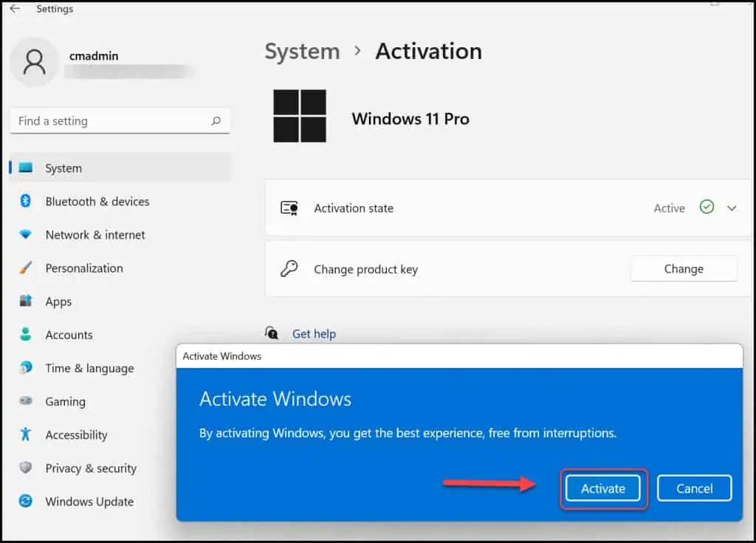Click the Windows Update sync icon
The height and width of the screenshot is (543, 756).
tap(26, 501)
